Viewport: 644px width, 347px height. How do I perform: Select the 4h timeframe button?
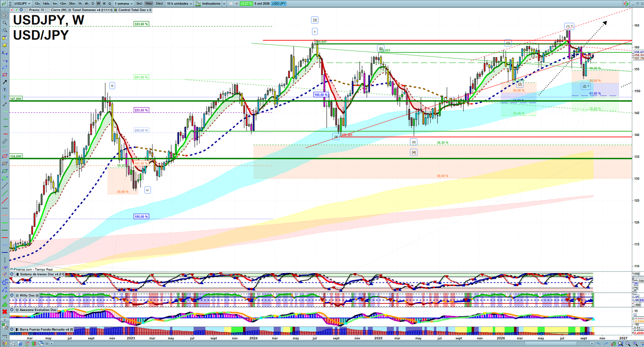(87, 4)
